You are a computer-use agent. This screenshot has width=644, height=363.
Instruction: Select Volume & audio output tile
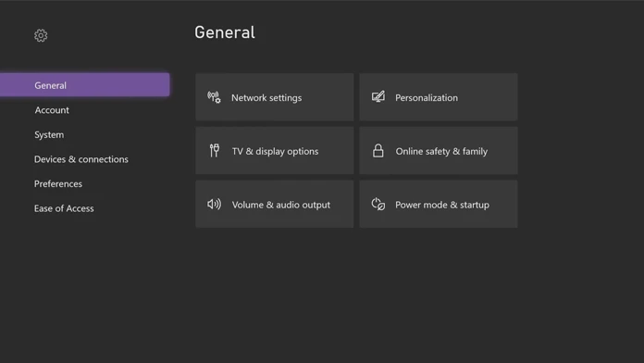(275, 204)
